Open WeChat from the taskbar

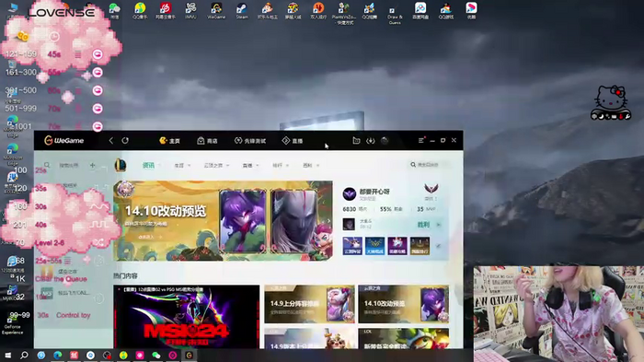(156, 355)
